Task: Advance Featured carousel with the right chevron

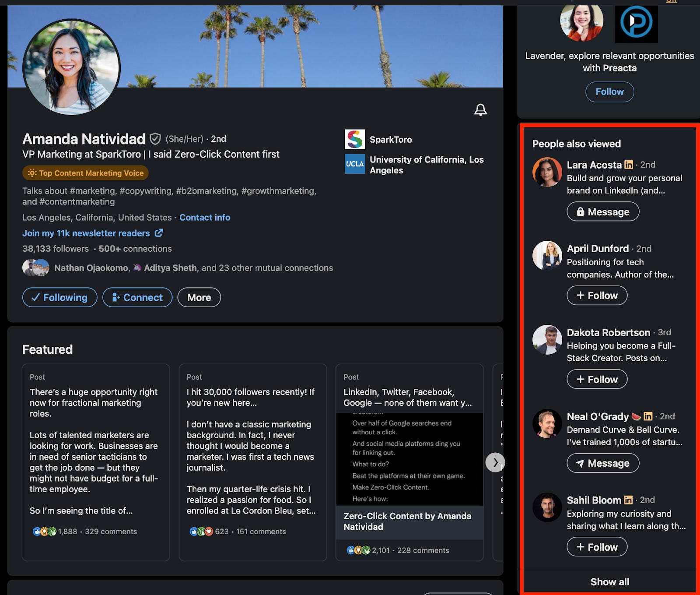Action: coord(495,462)
